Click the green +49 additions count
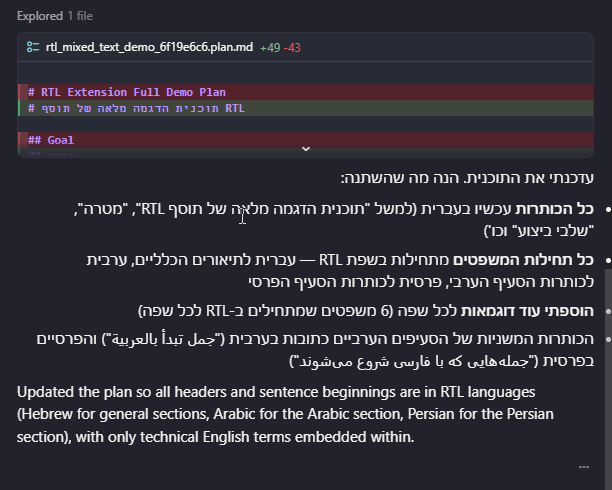Screen dimensions: 612x490 point(270,47)
